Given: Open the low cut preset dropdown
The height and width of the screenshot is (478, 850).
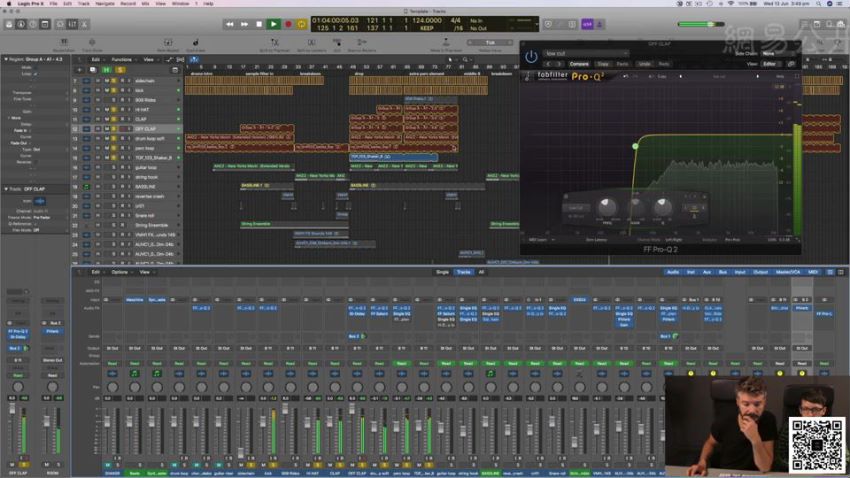Looking at the screenshot, I should coord(586,54).
